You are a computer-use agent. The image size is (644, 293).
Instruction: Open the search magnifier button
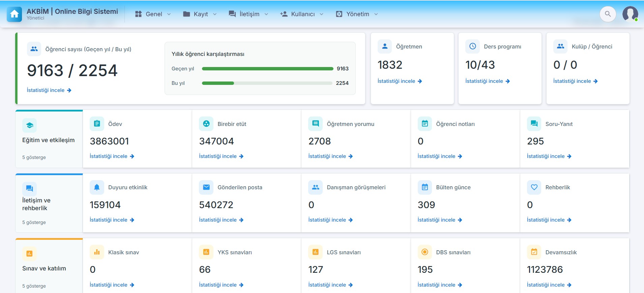coord(608,14)
